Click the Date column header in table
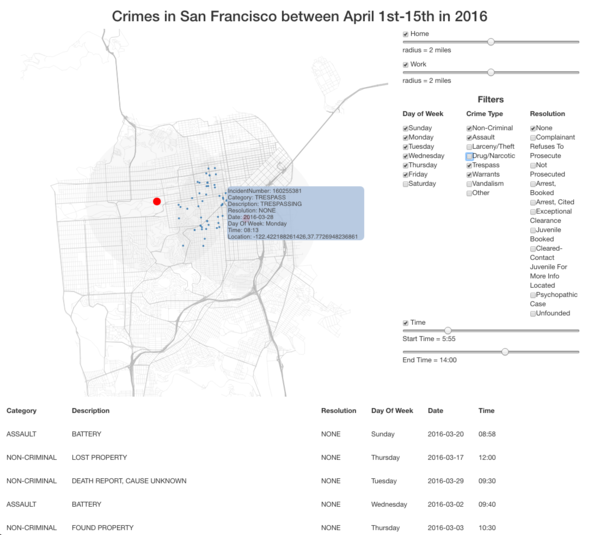This screenshot has height=535, width=600. (435, 411)
